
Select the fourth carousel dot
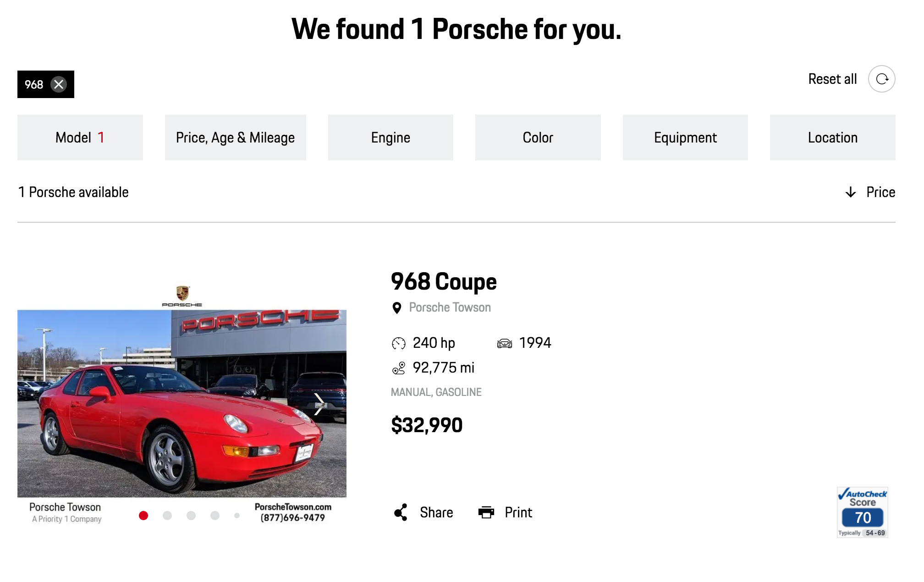pyautogui.click(x=215, y=516)
